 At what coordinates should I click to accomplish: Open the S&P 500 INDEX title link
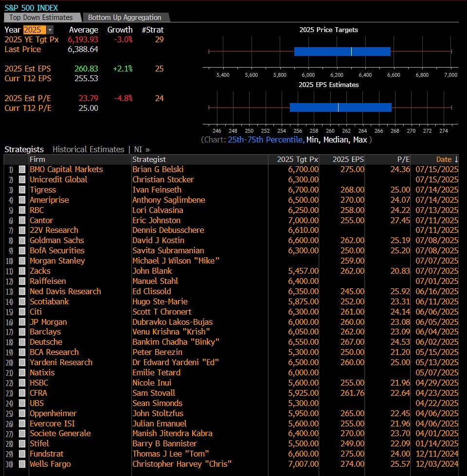[x=31, y=8]
